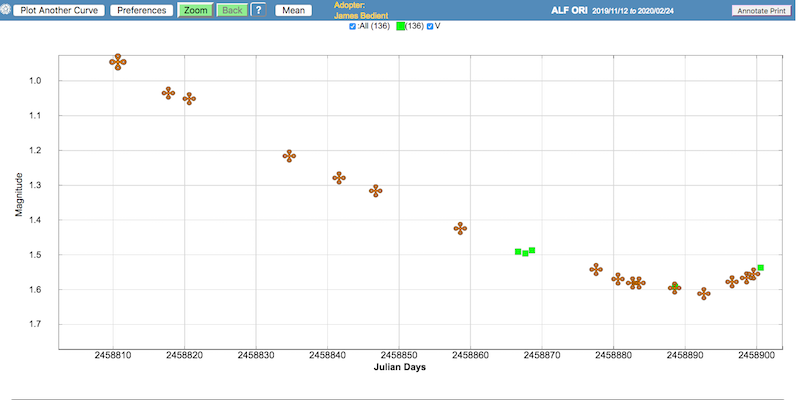Select the topmost data point near magnitude 0.95
Image resolution: width=800 pixels, height=400 pixels.
[118, 62]
